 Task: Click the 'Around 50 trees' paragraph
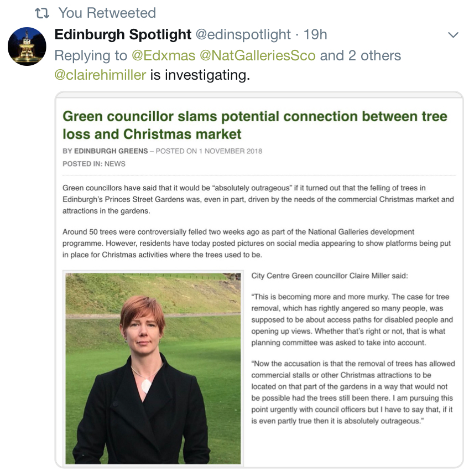257,243
